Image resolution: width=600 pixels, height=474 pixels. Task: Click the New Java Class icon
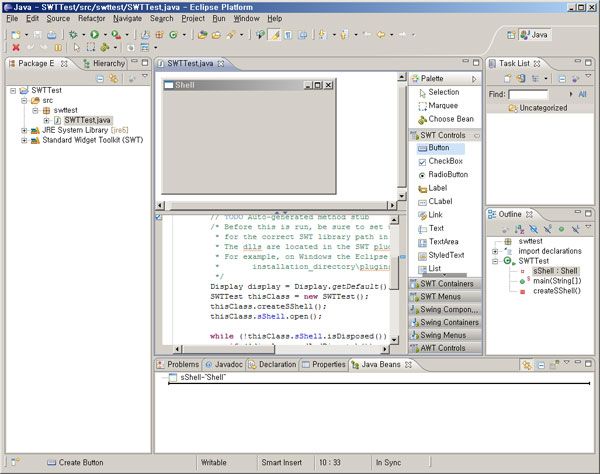tap(173, 35)
